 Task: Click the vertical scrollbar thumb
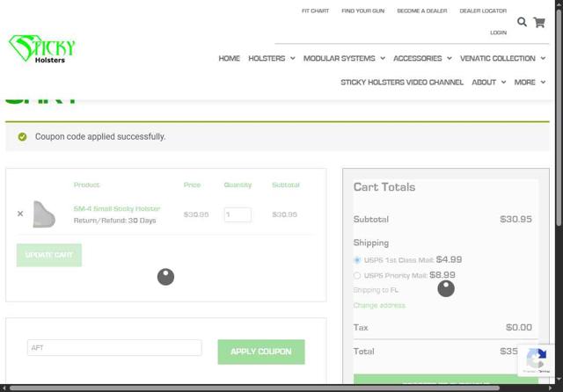[559, 117]
